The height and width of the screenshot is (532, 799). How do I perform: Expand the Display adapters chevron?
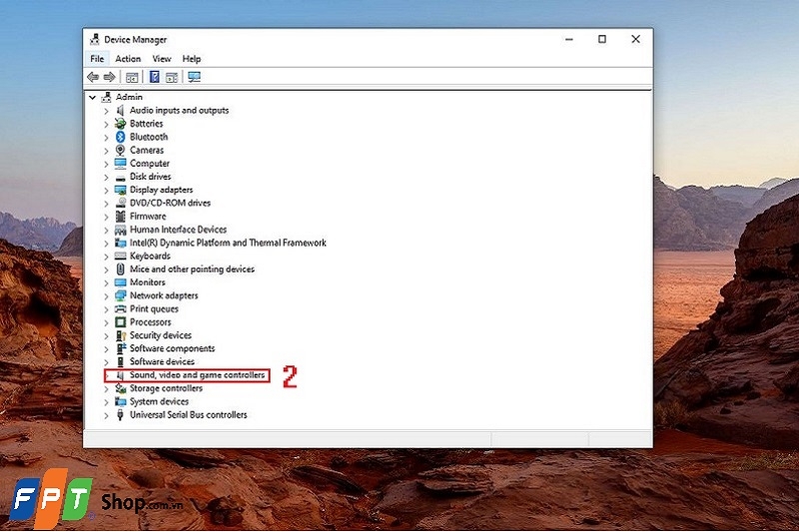pos(106,190)
